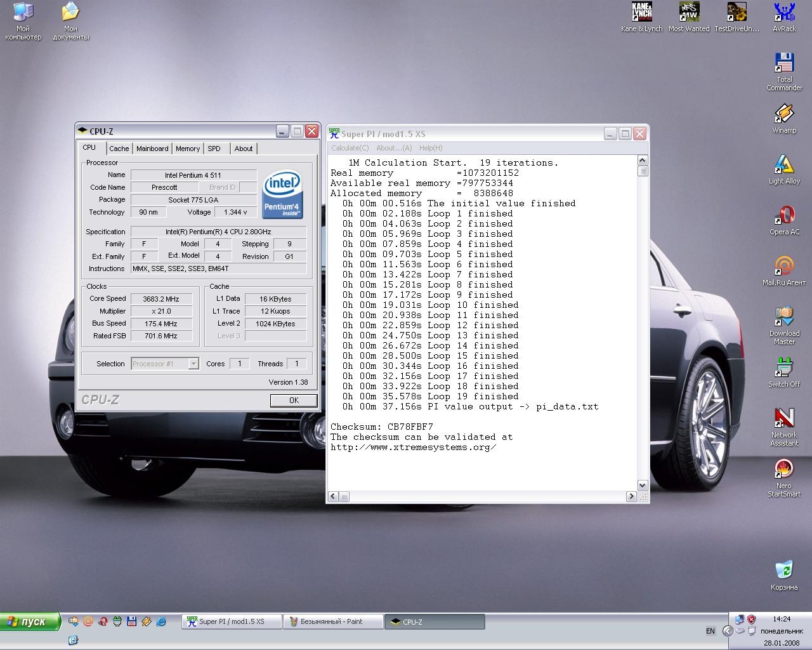Open Total Commander desktop icon
Screen dimensions: 812x650
[784, 72]
